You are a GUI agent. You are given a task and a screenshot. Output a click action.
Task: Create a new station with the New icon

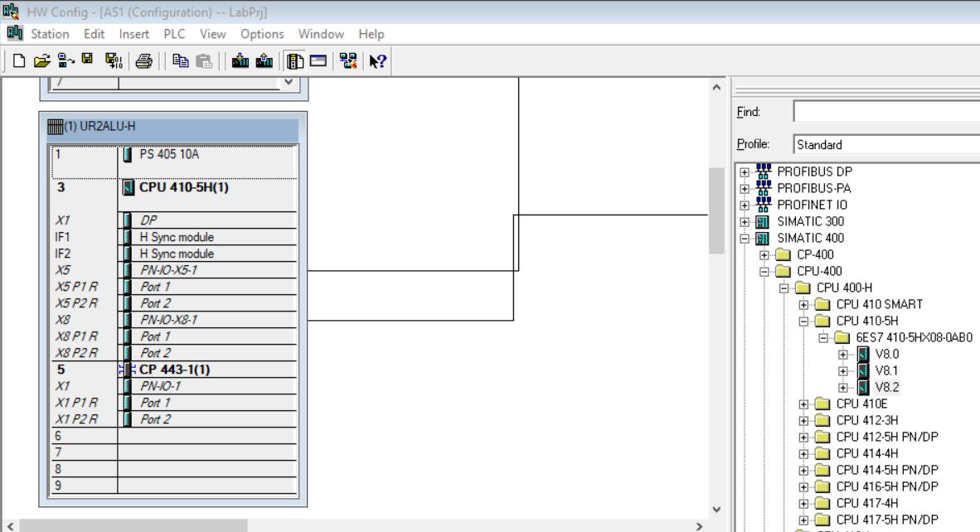tap(19, 60)
